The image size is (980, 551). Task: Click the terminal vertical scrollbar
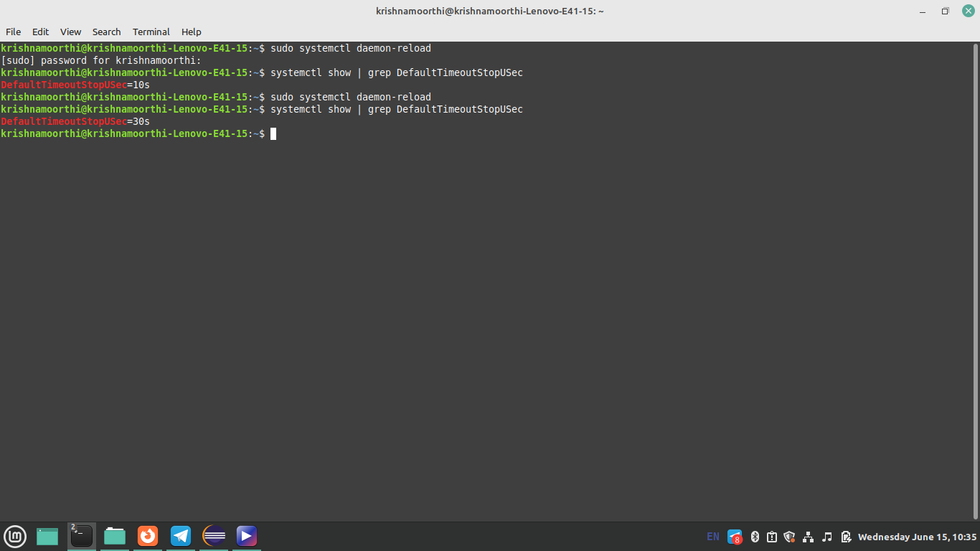coord(976,281)
